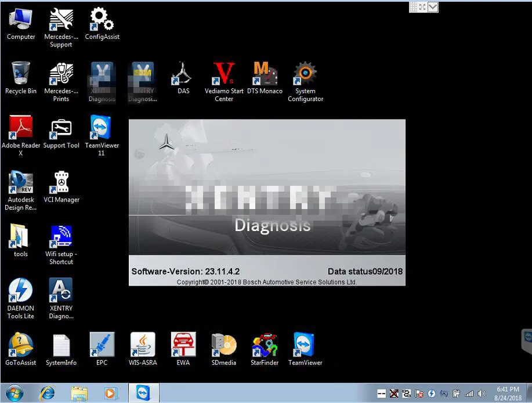Click the crossed-out network tray icon
532x403 pixels.
click(393, 394)
